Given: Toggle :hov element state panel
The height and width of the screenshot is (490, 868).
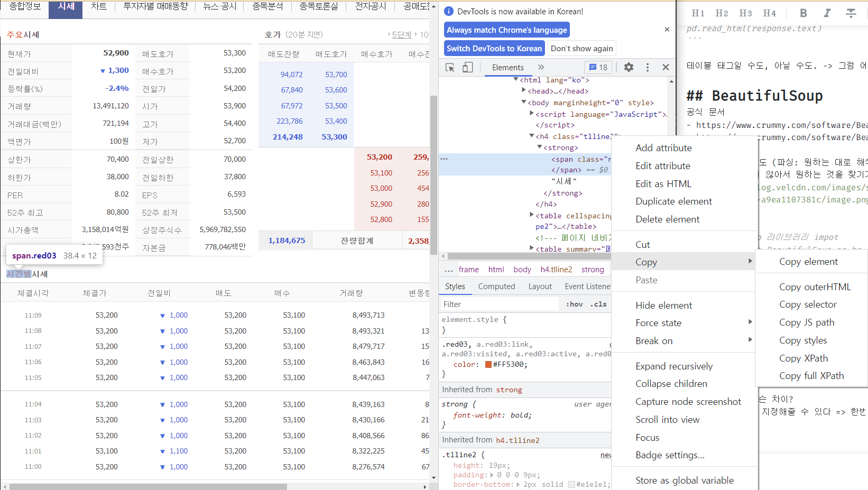Looking at the screenshot, I should click(574, 304).
